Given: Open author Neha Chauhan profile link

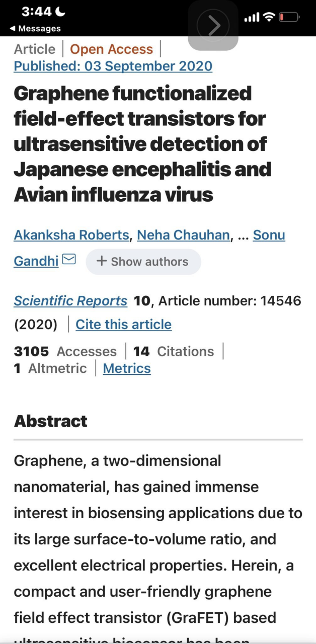Looking at the screenshot, I should [x=184, y=235].
